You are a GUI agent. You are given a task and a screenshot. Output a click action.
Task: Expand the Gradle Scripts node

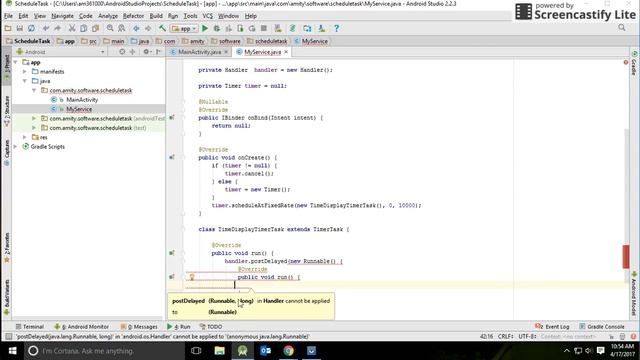point(16,147)
